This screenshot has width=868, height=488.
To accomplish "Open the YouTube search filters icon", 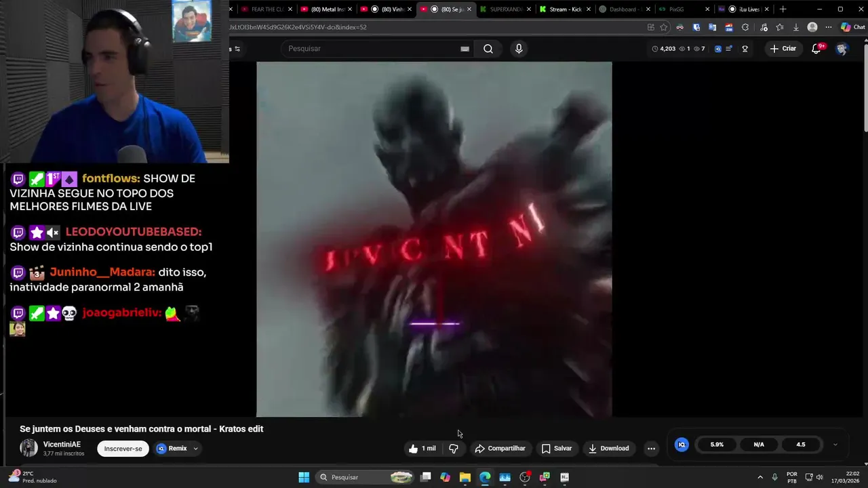I will [x=237, y=49].
